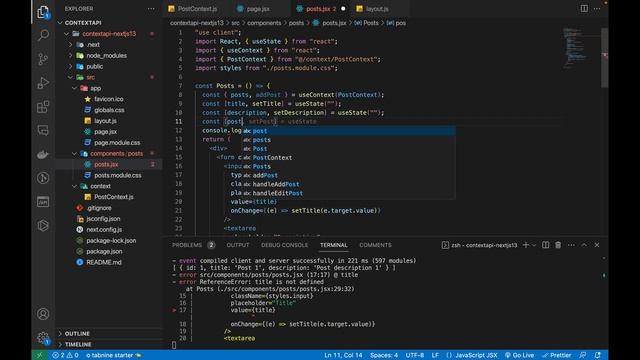Choose 'handleAddPost' autocomplete suggestion
Screen dimensions: 640x360
pos(348,184)
